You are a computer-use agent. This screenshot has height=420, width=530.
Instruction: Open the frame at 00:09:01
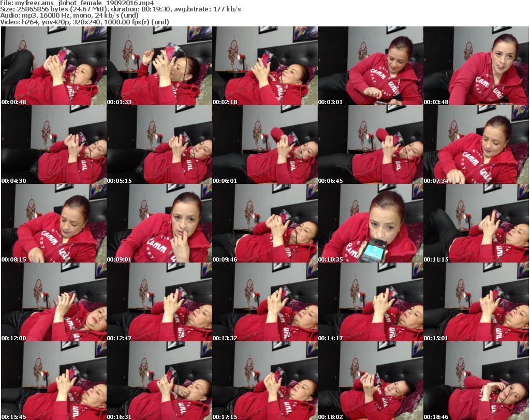point(159,223)
